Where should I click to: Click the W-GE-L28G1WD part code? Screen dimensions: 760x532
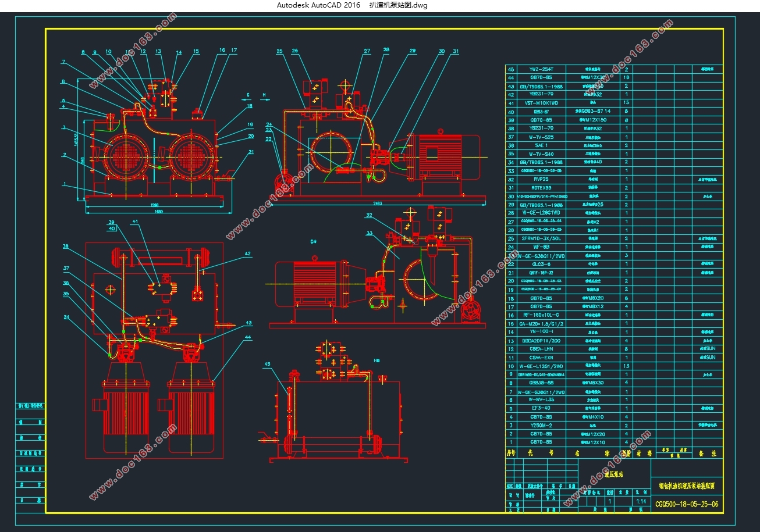pyautogui.click(x=542, y=213)
